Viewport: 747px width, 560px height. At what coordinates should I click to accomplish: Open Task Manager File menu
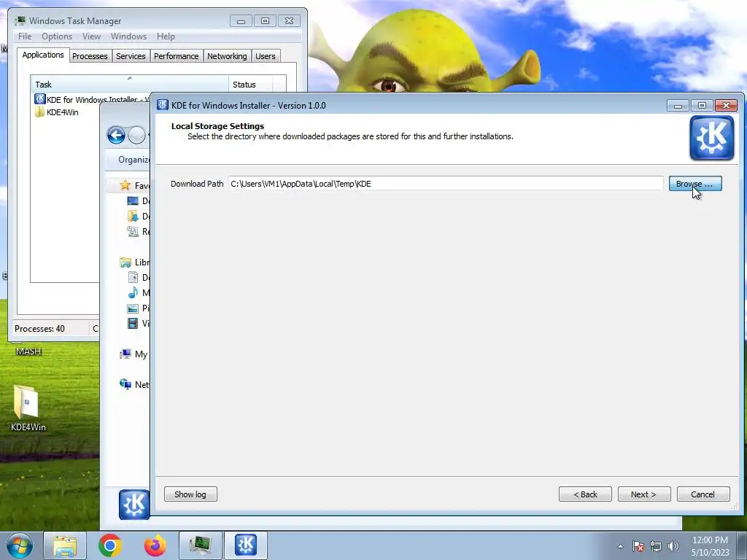pyautogui.click(x=25, y=36)
